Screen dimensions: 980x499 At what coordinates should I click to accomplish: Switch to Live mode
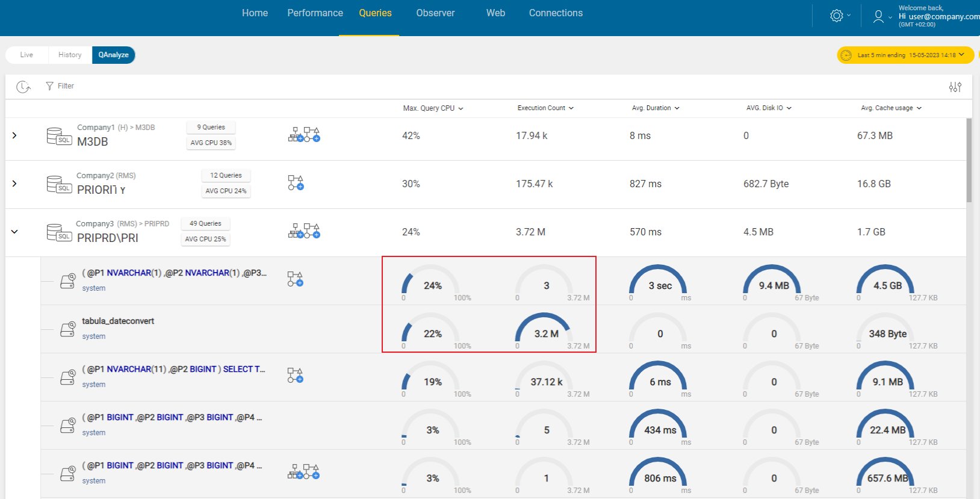tap(26, 55)
